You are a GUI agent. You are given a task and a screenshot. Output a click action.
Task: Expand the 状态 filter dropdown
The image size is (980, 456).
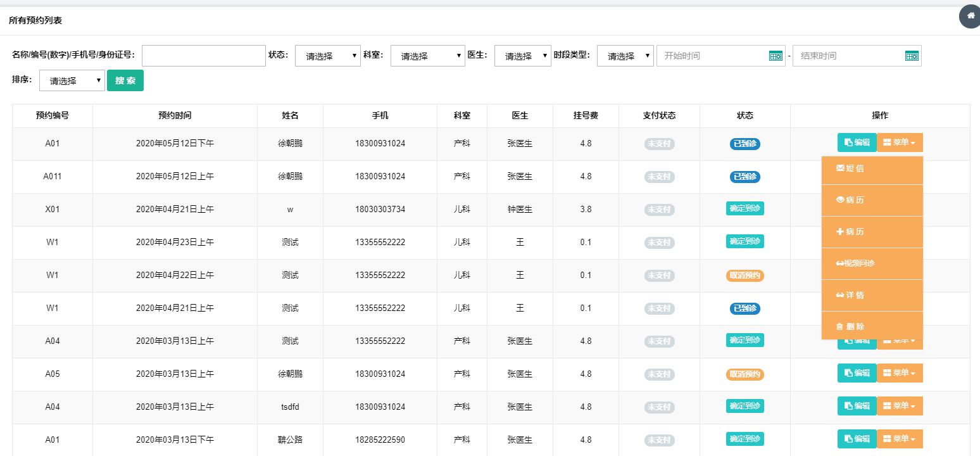click(327, 56)
